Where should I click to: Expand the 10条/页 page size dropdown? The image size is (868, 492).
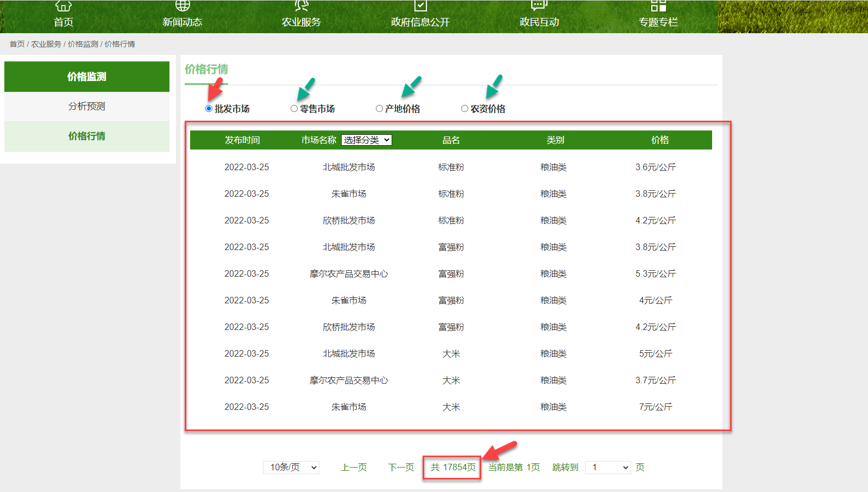coord(291,468)
